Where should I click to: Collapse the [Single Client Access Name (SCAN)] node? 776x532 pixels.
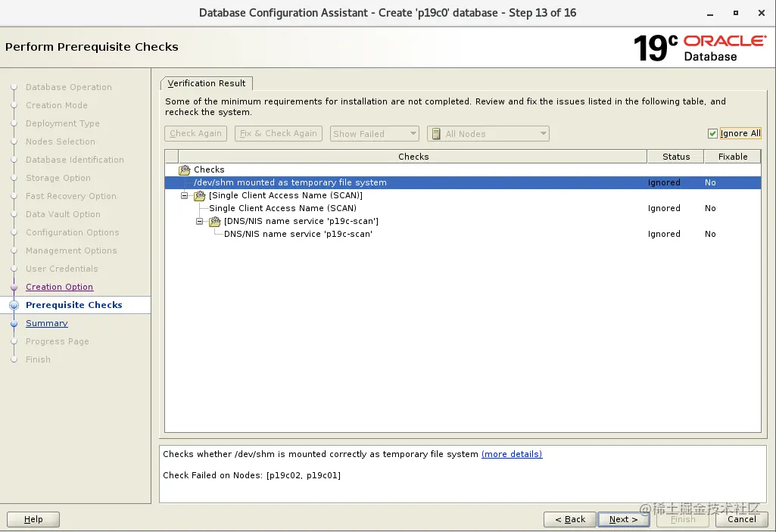point(185,195)
